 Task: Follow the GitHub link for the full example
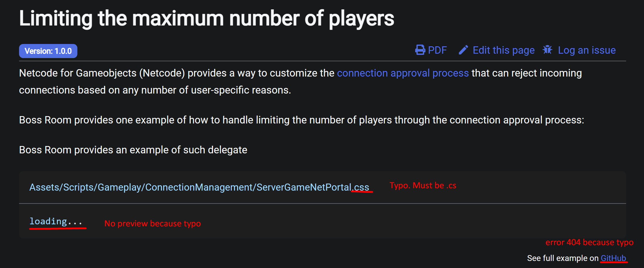pos(613,258)
